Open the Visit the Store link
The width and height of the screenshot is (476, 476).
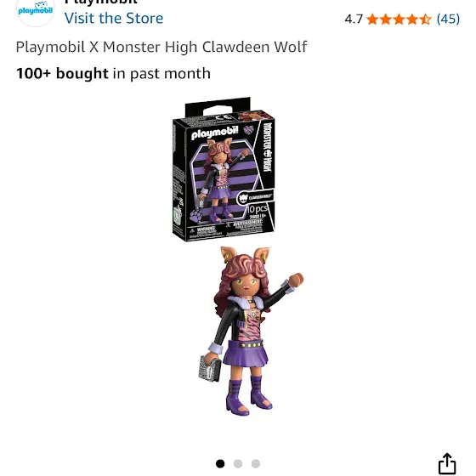tap(114, 18)
